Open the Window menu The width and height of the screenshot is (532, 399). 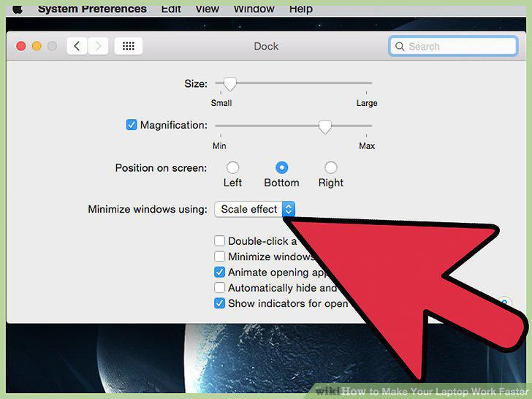254,9
